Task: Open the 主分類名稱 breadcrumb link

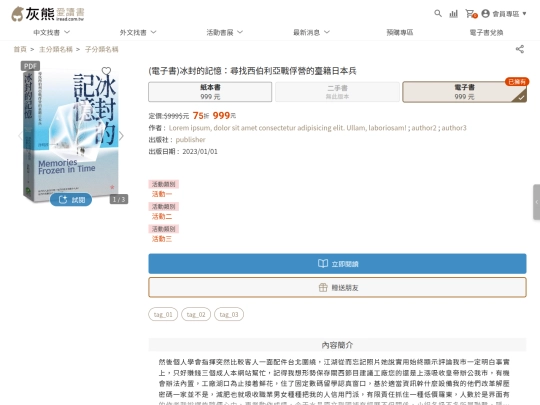Action: click(x=56, y=49)
